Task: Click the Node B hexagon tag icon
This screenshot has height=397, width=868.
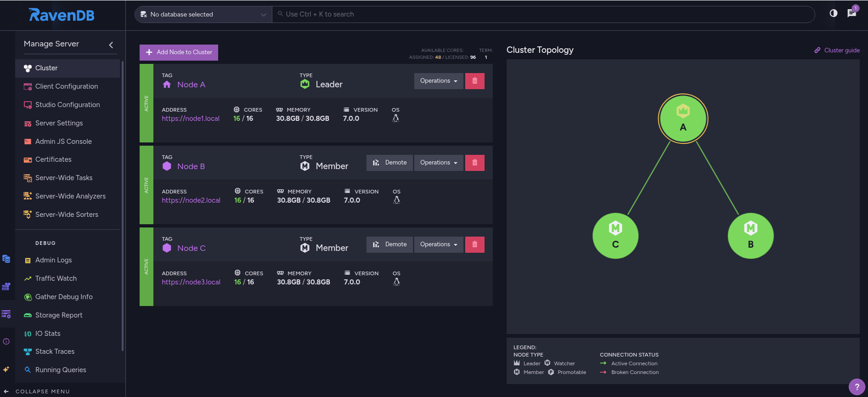Action: (x=167, y=166)
